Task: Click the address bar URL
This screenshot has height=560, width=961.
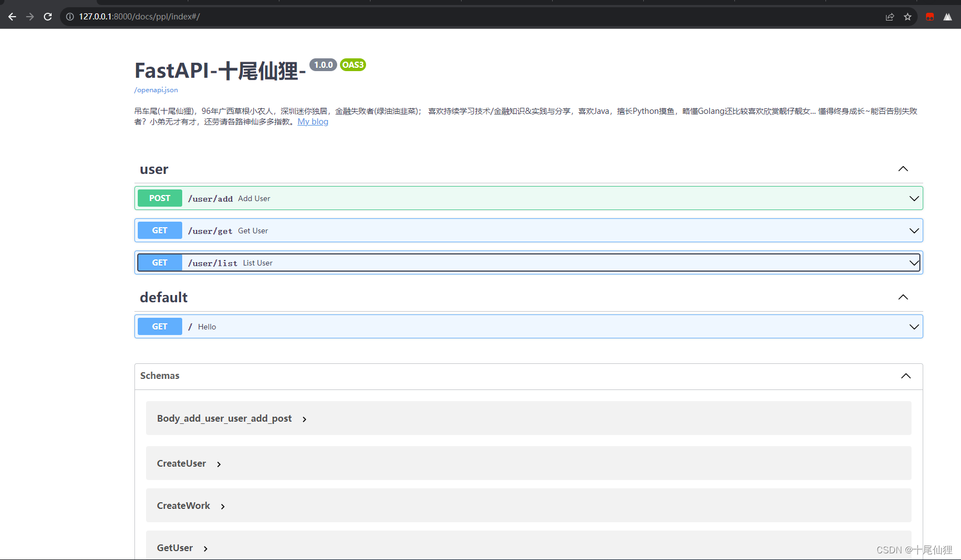Action: pyautogui.click(x=139, y=17)
